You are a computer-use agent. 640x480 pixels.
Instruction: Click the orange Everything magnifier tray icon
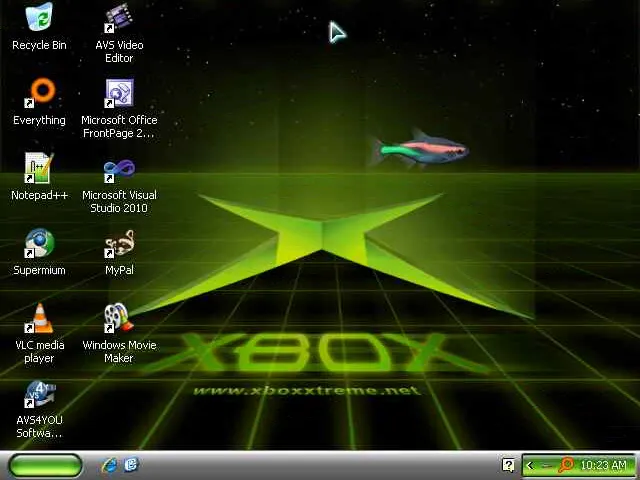566,465
